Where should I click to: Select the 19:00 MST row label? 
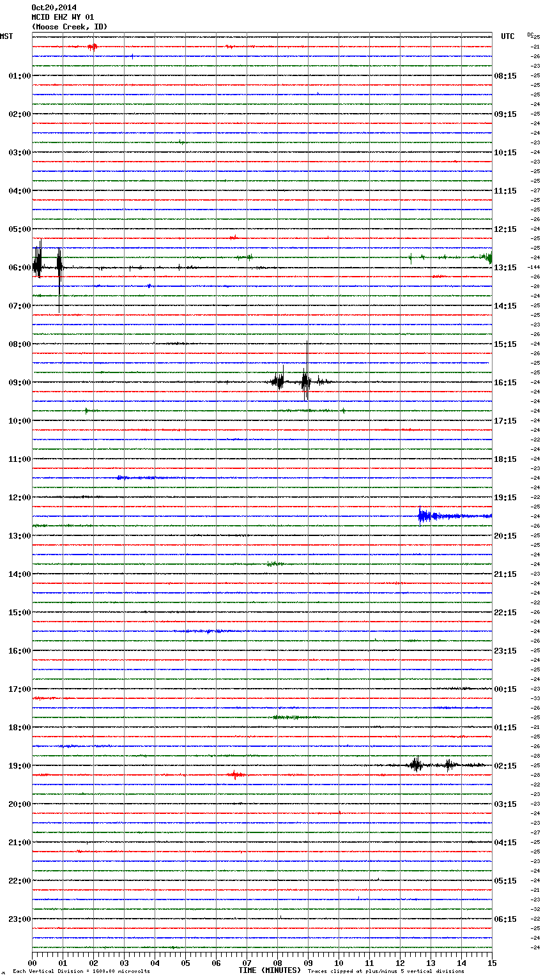[x=20, y=765]
